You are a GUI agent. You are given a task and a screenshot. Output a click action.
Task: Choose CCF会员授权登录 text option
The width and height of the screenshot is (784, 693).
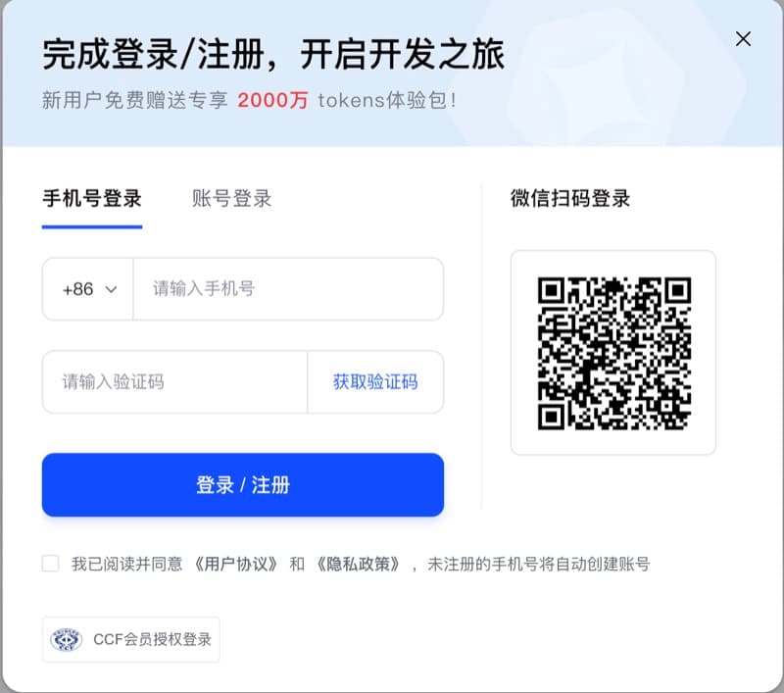click(152, 639)
